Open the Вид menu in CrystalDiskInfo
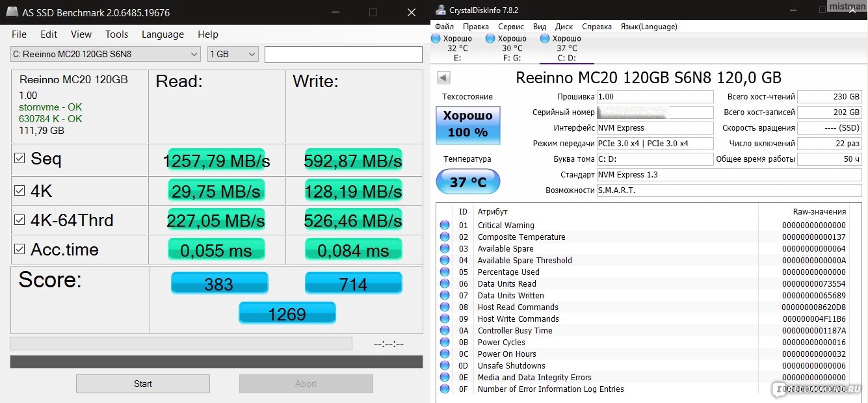Image resolution: width=868 pixels, height=403 pixels. coord(540,27)
